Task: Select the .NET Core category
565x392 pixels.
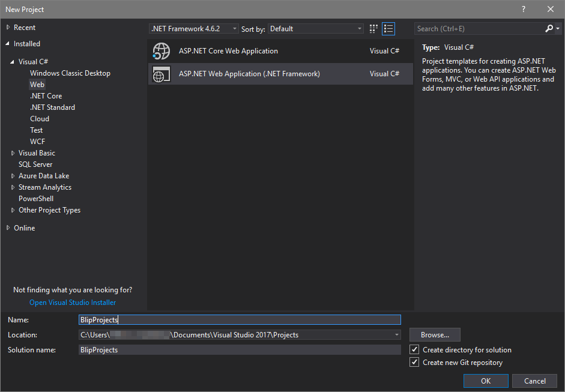Action: pos(46,96)
